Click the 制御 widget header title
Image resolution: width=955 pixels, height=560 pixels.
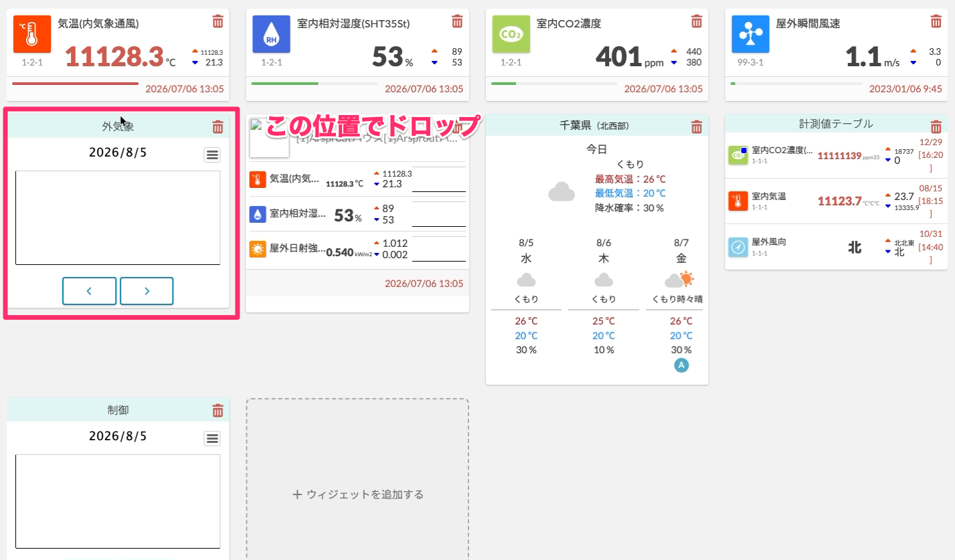point(118,410)
